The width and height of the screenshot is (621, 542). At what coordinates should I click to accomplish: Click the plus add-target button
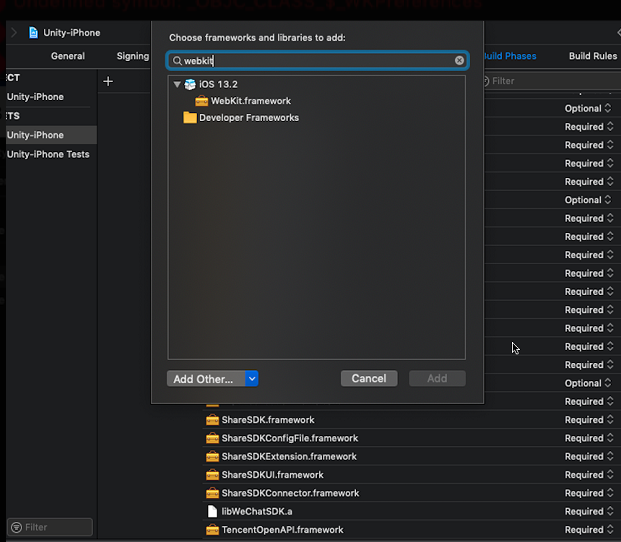[x=108, y=81]
